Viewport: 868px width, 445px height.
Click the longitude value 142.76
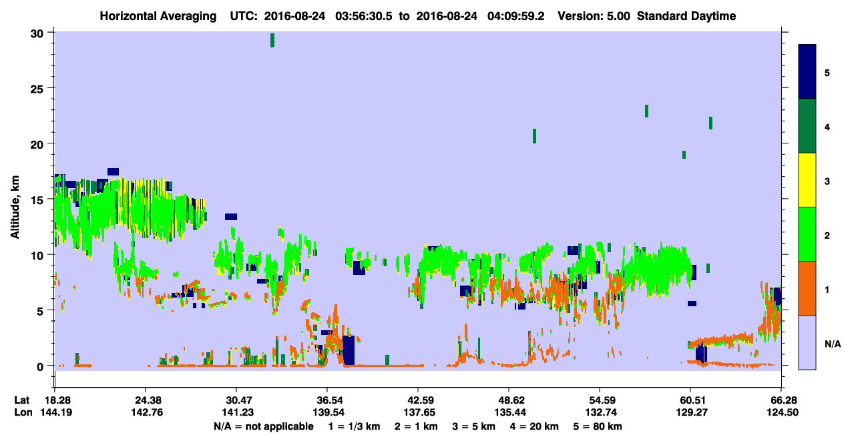click(146, 412)
